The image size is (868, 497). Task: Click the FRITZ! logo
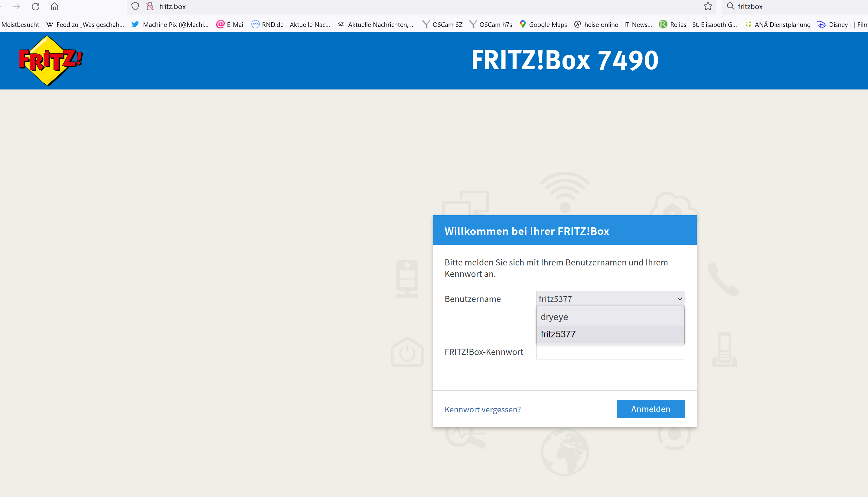tap(50, 60)
